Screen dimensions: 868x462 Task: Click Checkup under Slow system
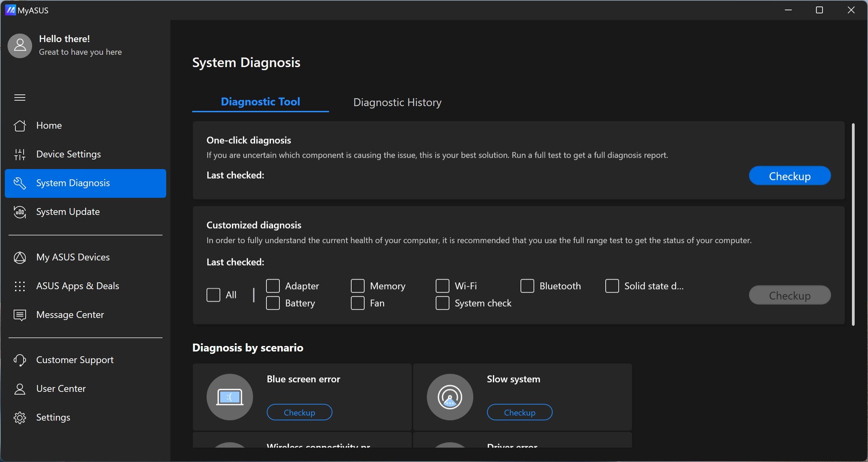pos(520,412)
